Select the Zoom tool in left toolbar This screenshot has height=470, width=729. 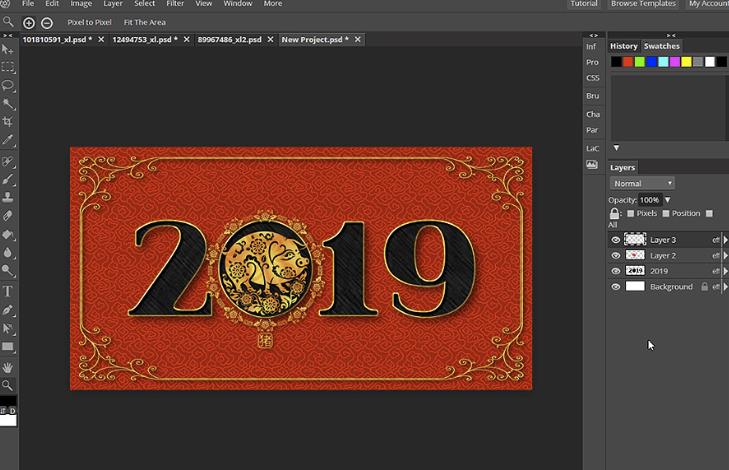tap(7, 385)
